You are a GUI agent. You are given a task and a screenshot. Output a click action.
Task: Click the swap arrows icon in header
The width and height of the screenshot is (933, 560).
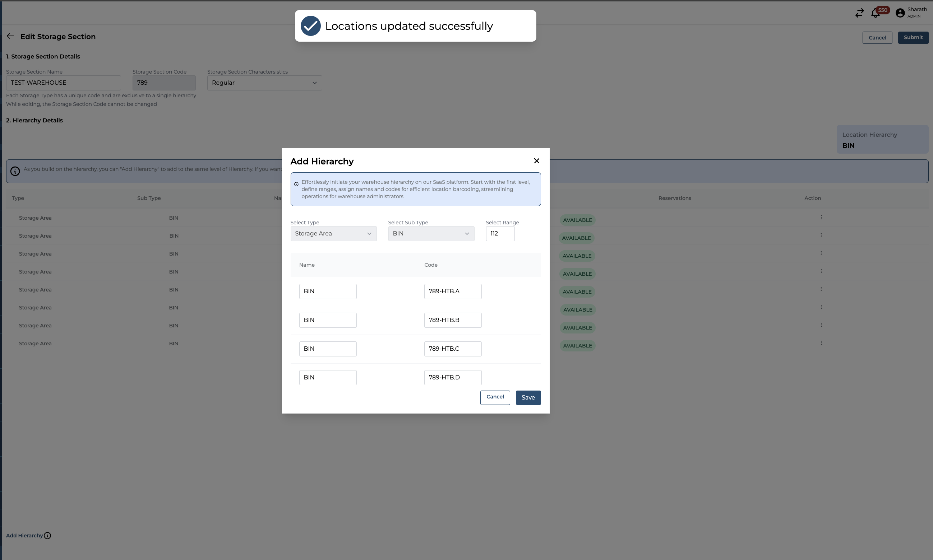point(859,13)
